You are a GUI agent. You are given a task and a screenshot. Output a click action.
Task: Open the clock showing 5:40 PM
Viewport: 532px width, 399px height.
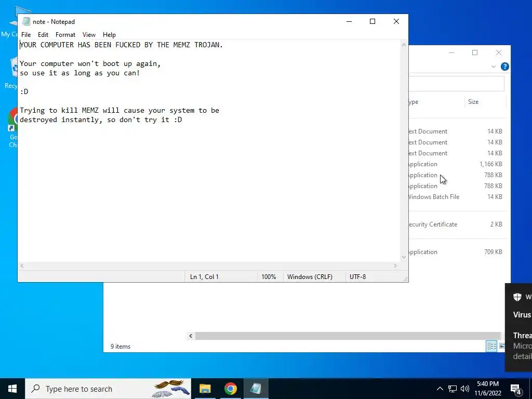[x=487, y=389]
